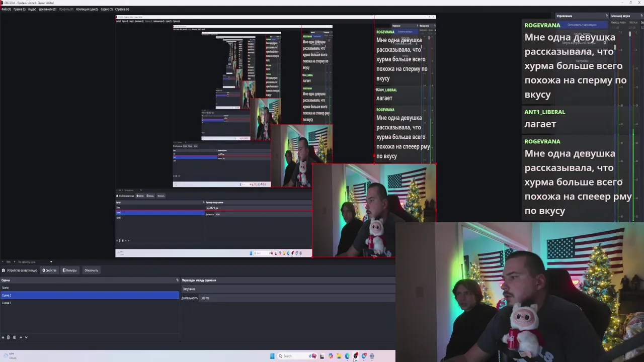The height and width of the screenshot is (362, 644).
Task: Add a new scene with plus icon
Action: click(3, 337)
